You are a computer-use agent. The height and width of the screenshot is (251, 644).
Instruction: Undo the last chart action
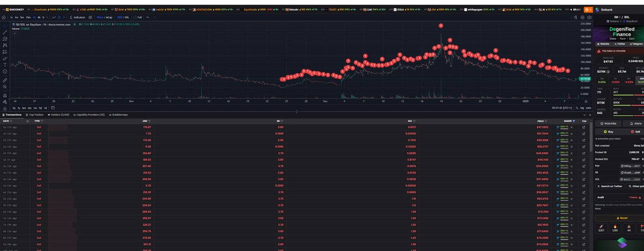click(x=148, y=17)
